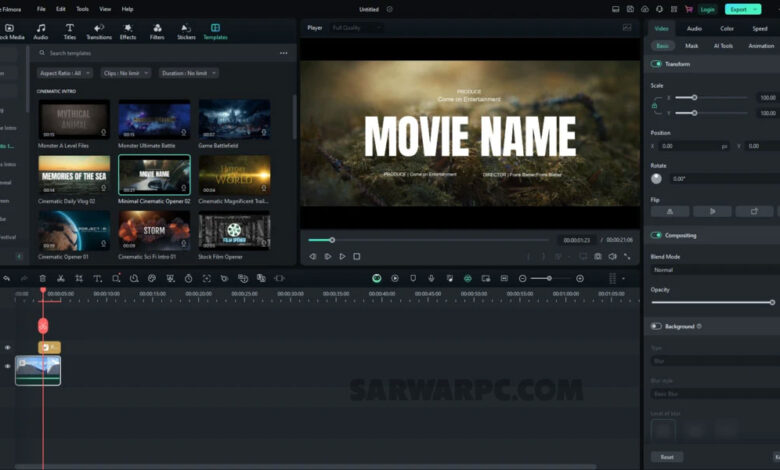Click the Login button
780x470 pixels.
click(x=707, y=9)
